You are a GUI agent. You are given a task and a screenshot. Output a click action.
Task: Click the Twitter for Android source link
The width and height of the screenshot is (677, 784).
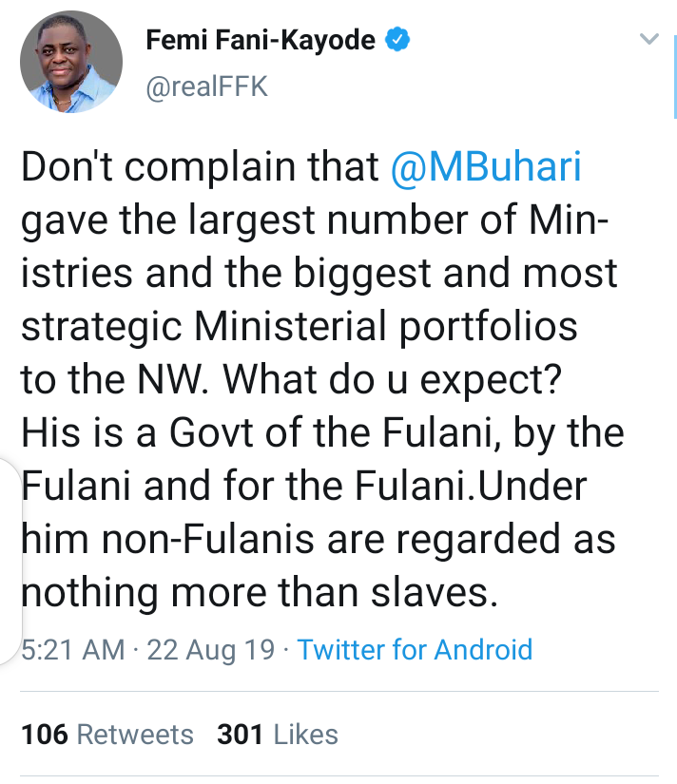(x=415, y=650)
